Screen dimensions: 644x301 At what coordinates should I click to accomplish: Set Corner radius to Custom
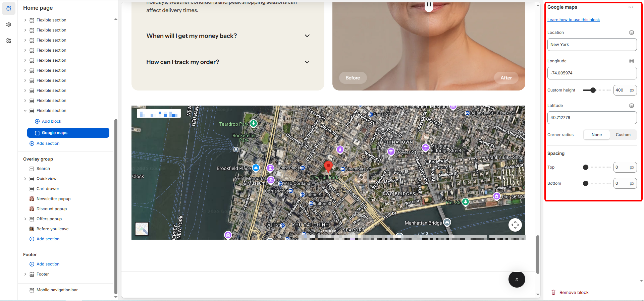coord(623,135)
